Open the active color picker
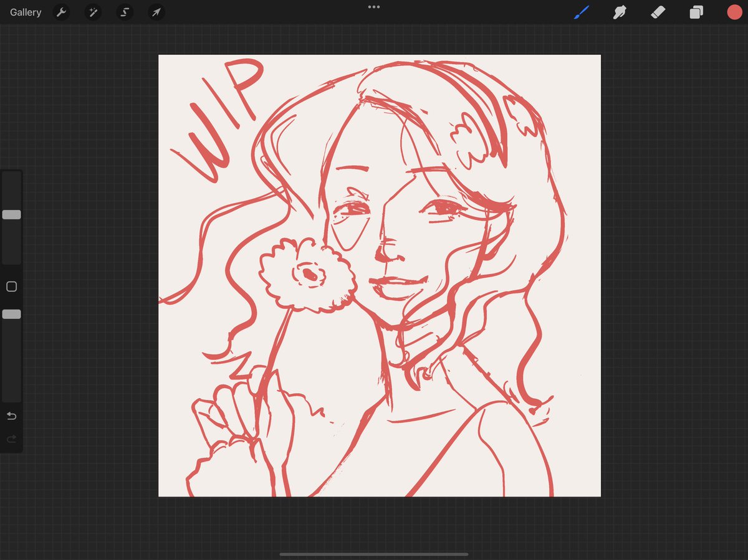Viewport: 748px width, 560px height. click(x=734, y=12)
